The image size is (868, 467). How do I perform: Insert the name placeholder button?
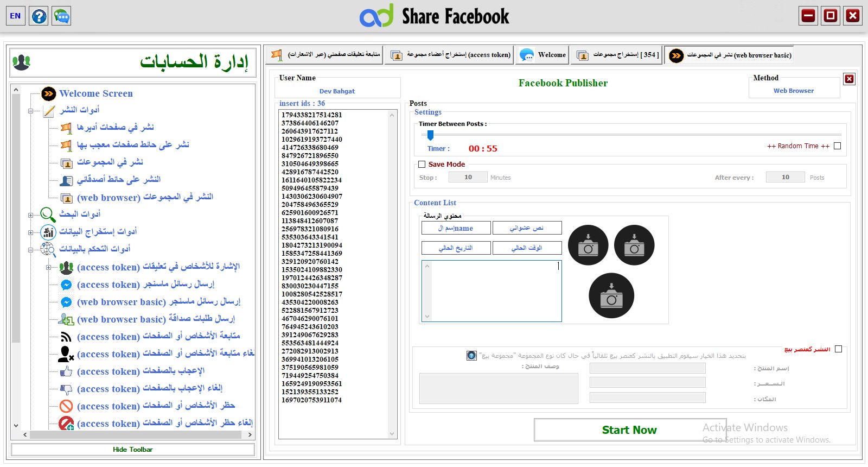tap(456, 228)
